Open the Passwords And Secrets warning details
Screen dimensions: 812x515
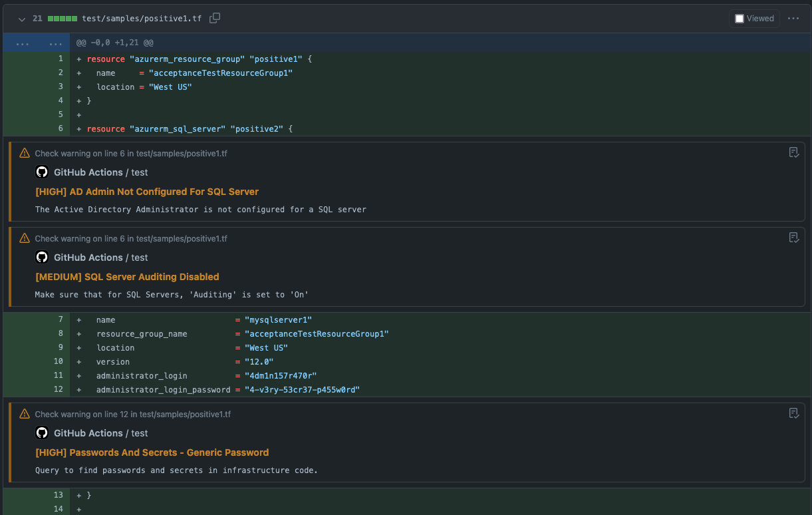click(x=151, y=452)
